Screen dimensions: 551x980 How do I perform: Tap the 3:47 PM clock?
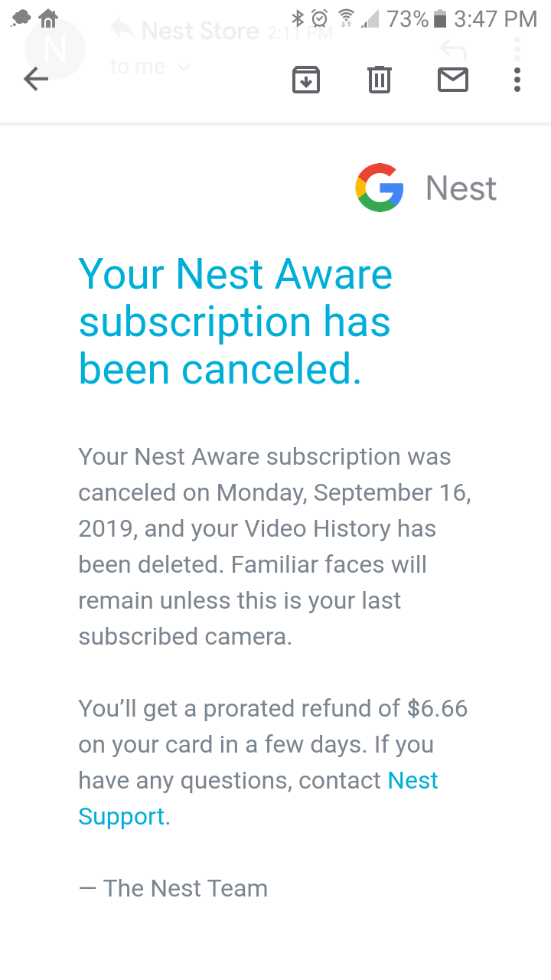[495, 18]
